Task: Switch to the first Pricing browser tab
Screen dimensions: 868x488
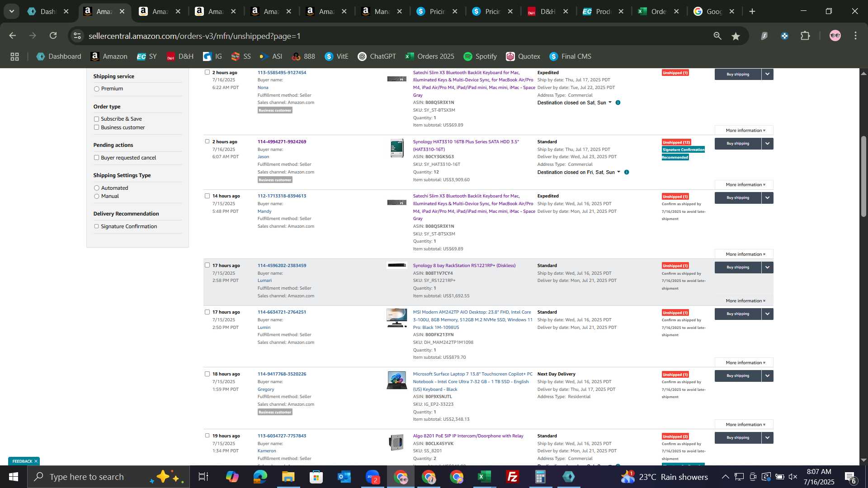Action: tap(437, 12)
